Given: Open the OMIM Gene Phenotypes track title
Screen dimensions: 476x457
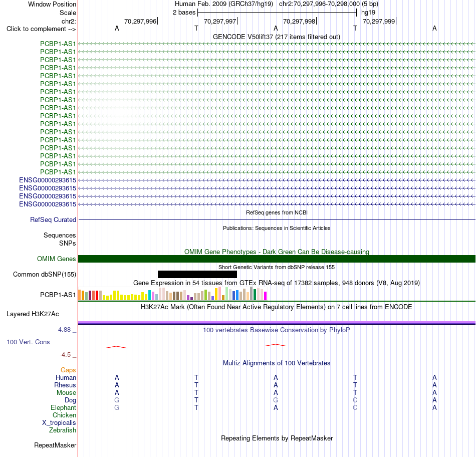Looking at the screenshot, I should 277,252.
